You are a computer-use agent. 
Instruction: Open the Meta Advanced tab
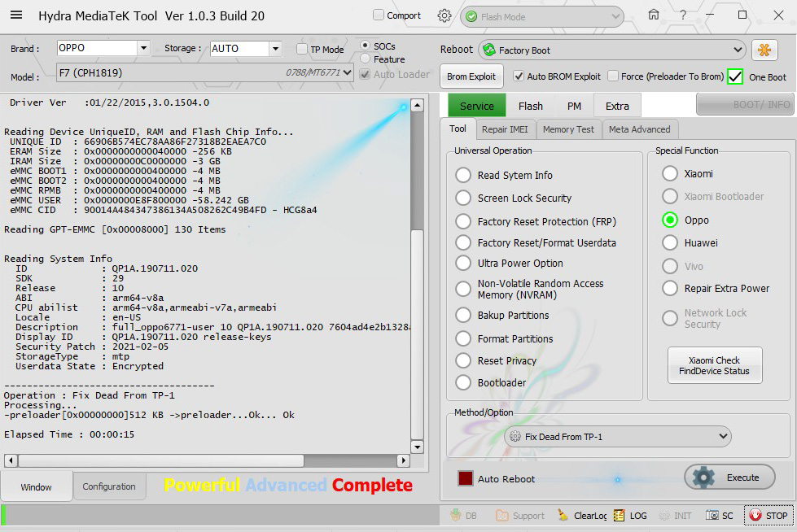pos(639,129)
